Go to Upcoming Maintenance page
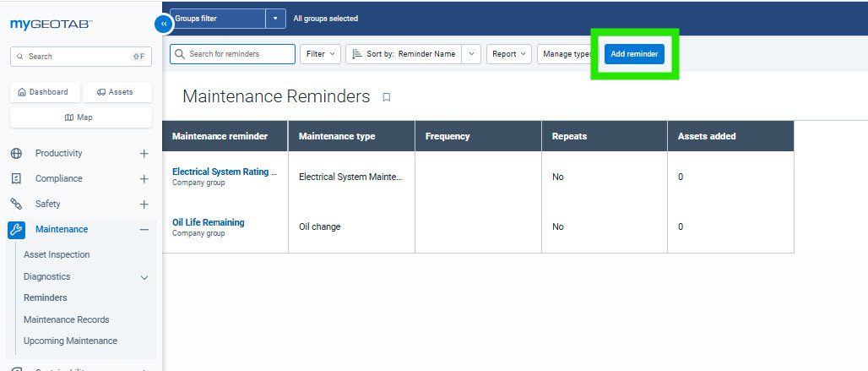Screen dimensions: 868x371 [70, 341]
